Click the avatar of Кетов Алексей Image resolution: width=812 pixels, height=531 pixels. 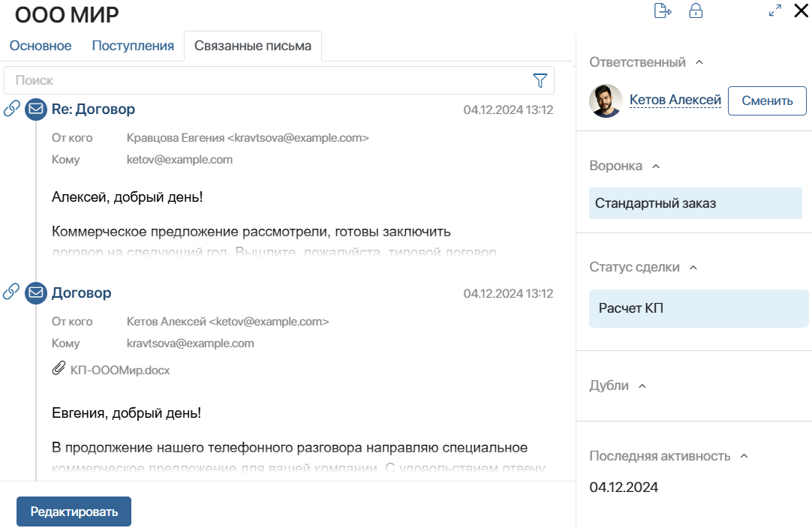[x=606, y=101]
